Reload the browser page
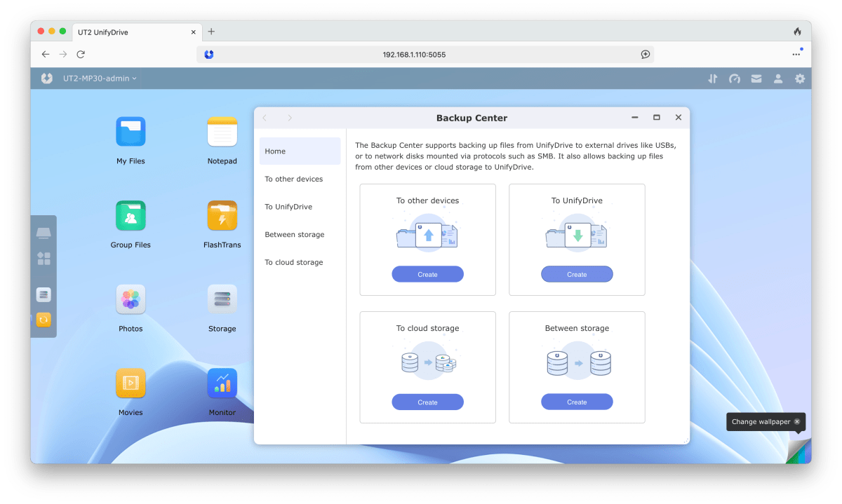 (81, 54)
